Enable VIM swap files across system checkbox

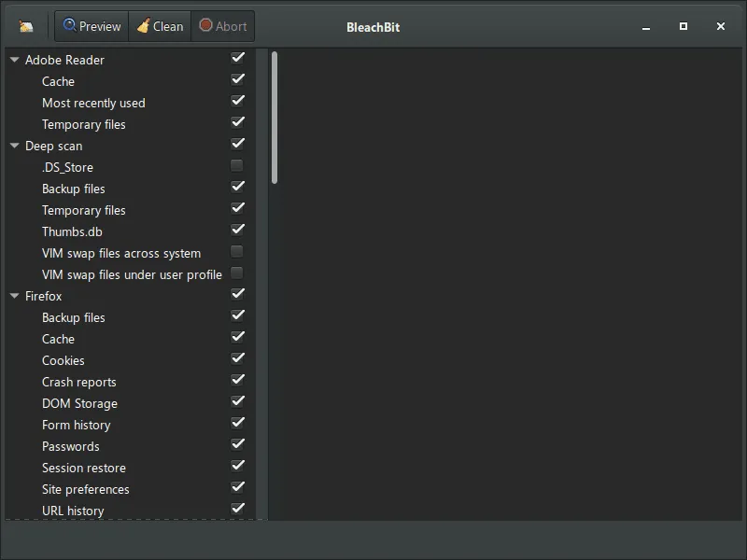tap(237, 251)
